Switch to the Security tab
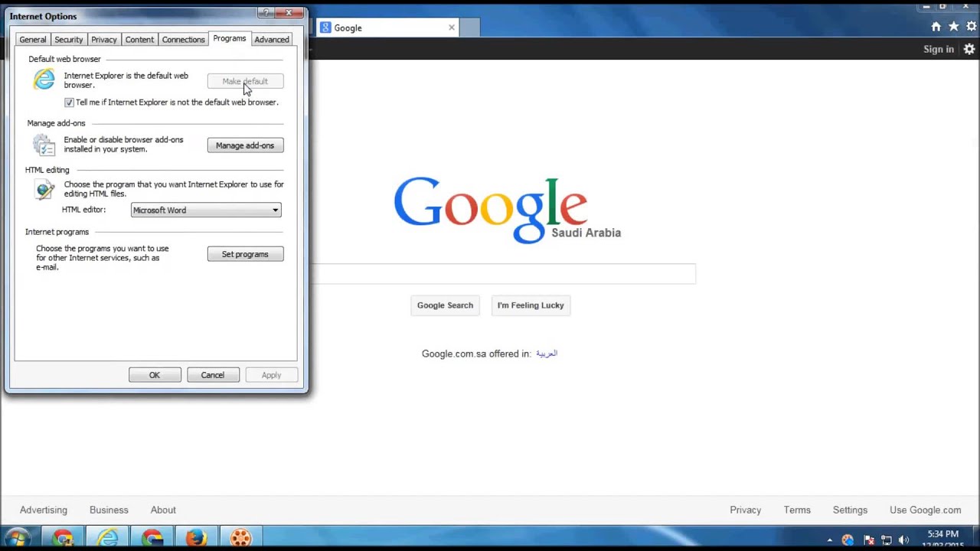Viewport: 980px width, 551px height. coord(68,40)
